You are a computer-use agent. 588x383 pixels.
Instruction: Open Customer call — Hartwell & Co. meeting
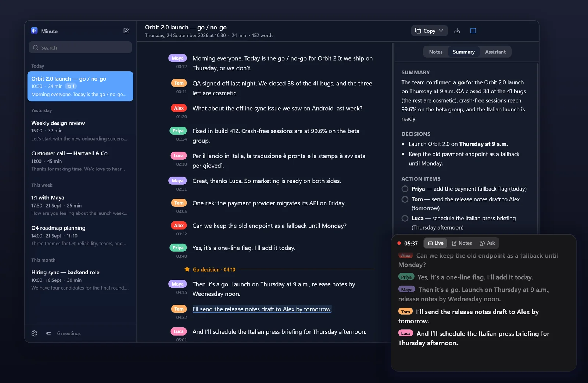click(x=80, y=161)
